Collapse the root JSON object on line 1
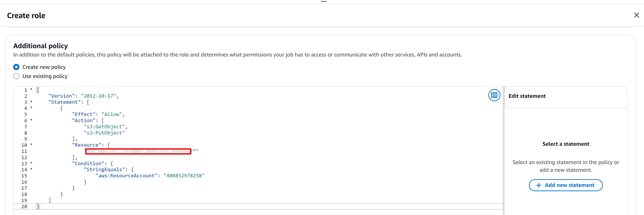644x215 pixels. point(31,89)
